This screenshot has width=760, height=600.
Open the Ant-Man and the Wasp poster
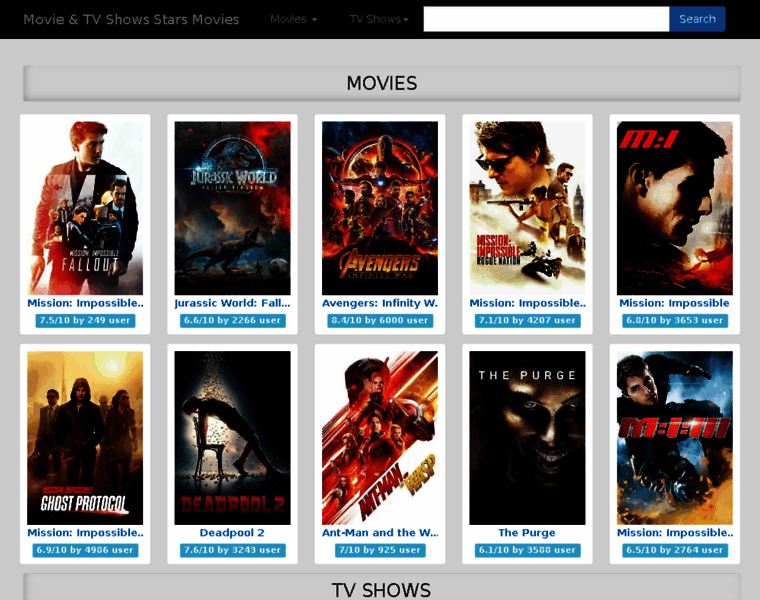(380, 438)
